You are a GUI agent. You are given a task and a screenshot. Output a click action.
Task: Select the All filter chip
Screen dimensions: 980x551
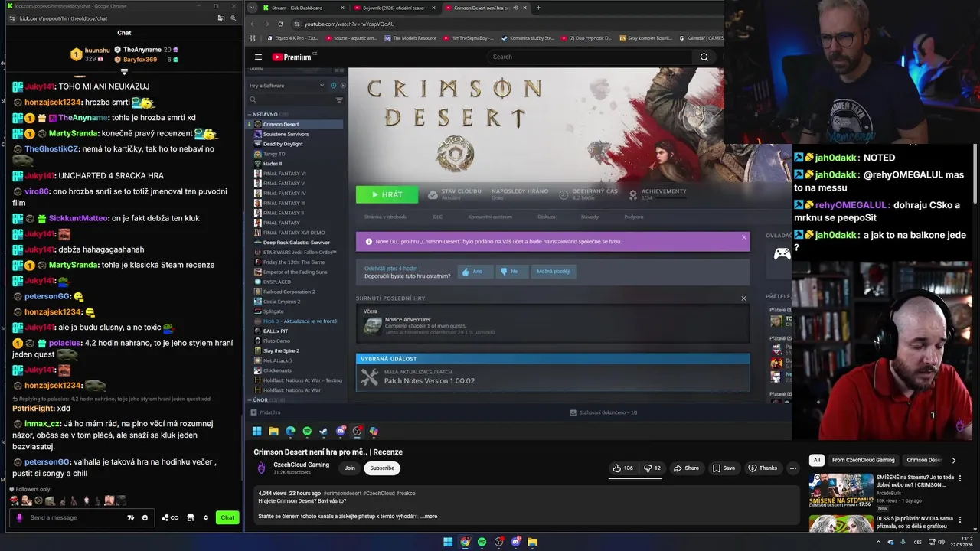point(817,460)
